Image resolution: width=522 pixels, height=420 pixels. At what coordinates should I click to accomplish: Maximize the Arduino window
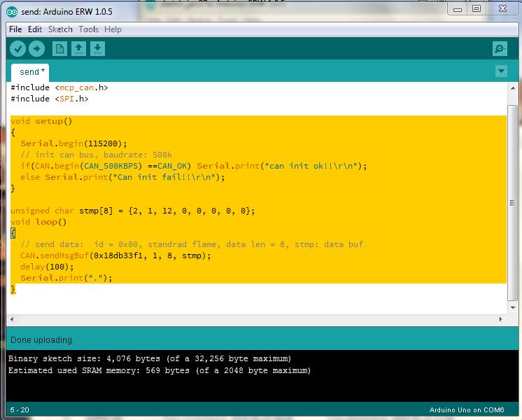pos(477,9)
